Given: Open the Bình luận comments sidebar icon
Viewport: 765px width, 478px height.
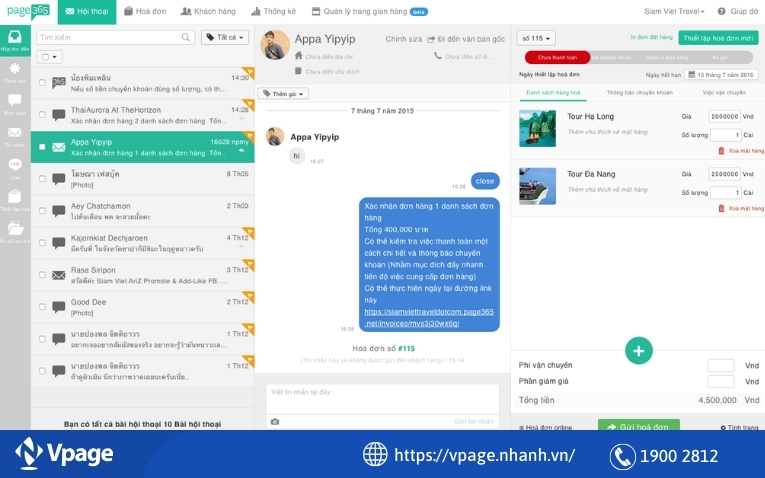Looking at the screenshot, I should (15, 103).
